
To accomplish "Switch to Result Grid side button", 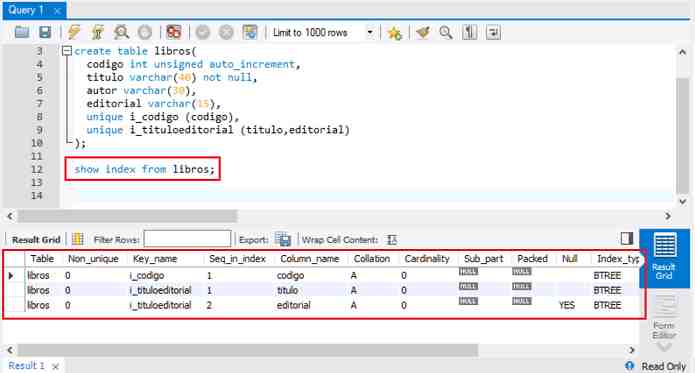I will click(x=664, y=257).
